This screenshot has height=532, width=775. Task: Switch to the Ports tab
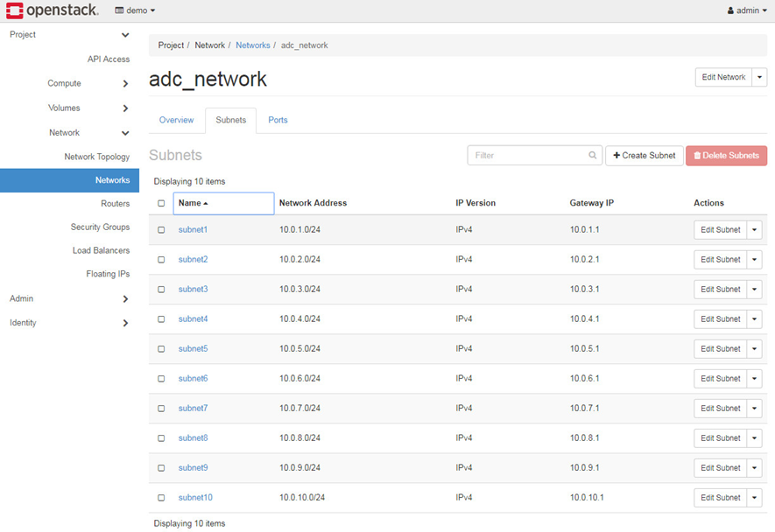(278, 120)
